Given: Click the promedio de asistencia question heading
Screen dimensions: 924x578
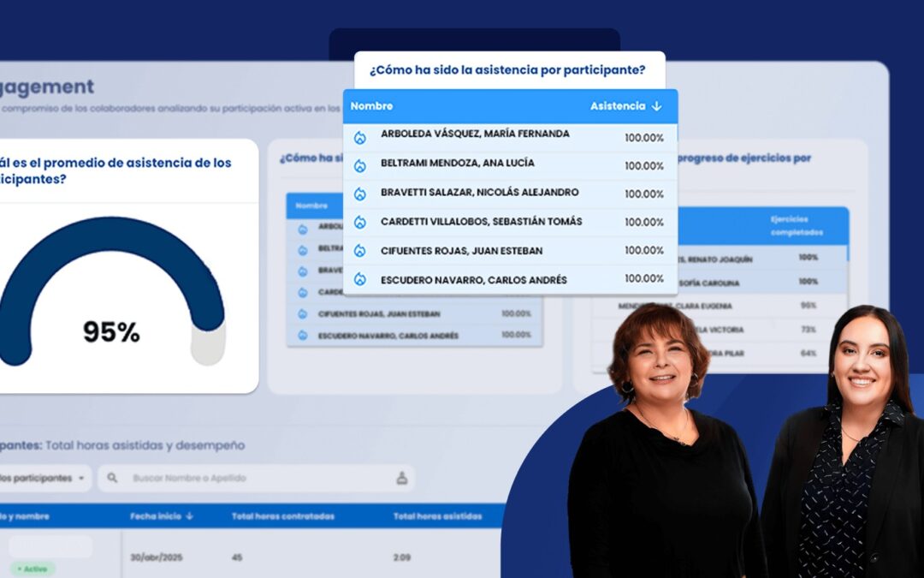Looking at the screenshot, I should click(x=115, y=171).
